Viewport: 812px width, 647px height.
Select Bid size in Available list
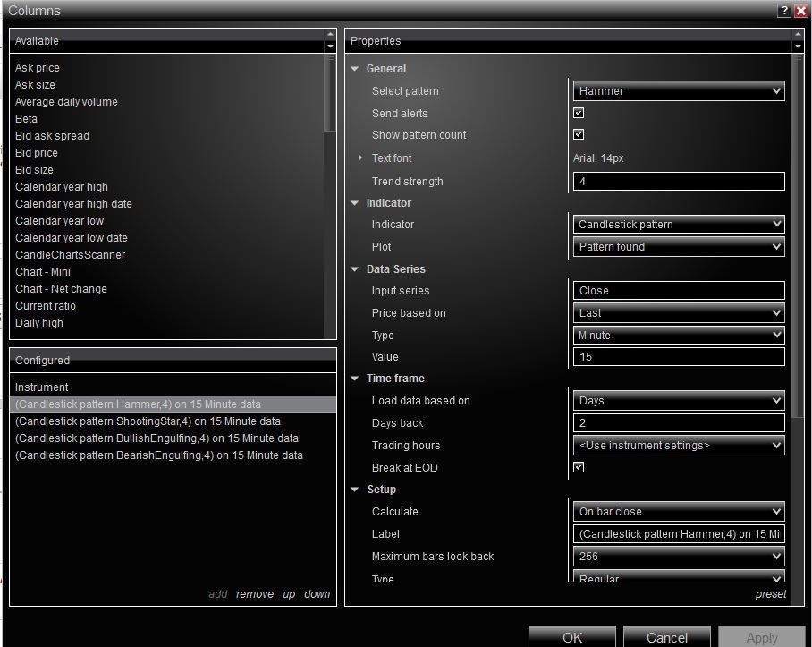pos(34,170)
